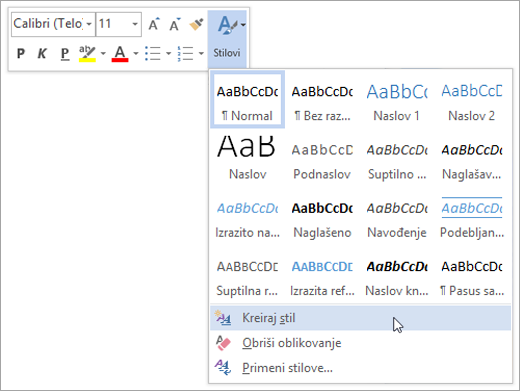Screen dimensions: 520x391
Task: Click Kreiraj stil menu entry
Action: 360,318
